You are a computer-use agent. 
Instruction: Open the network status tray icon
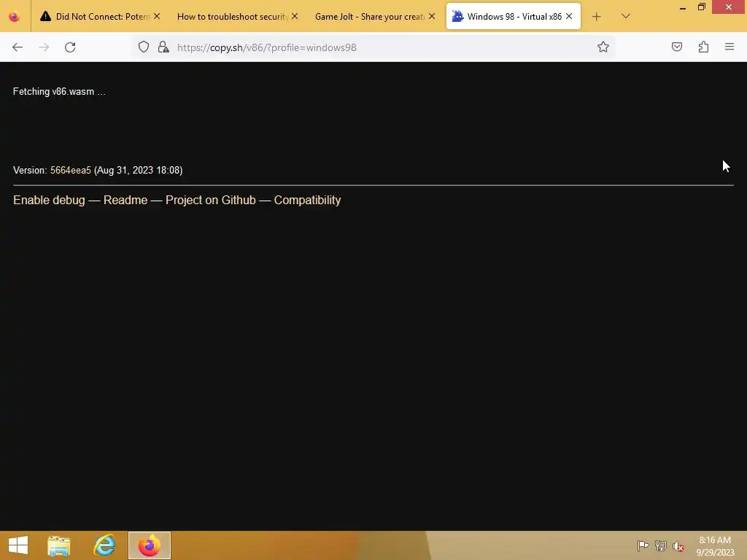pos(660,545)
